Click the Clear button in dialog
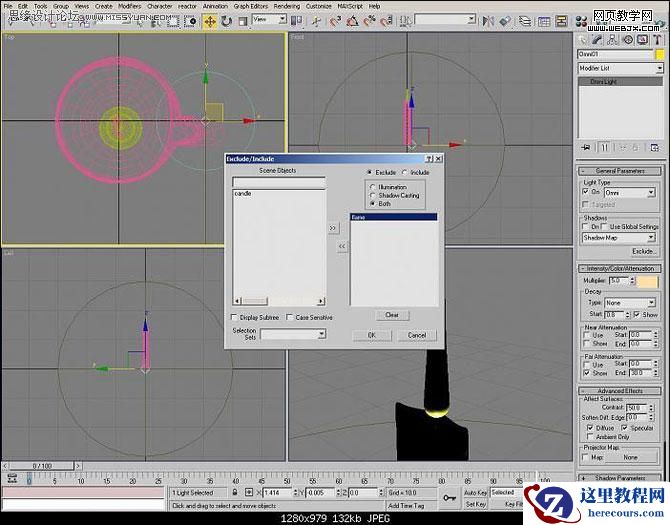The width and height of the screenshot is (670, 525). coord(392,315)
